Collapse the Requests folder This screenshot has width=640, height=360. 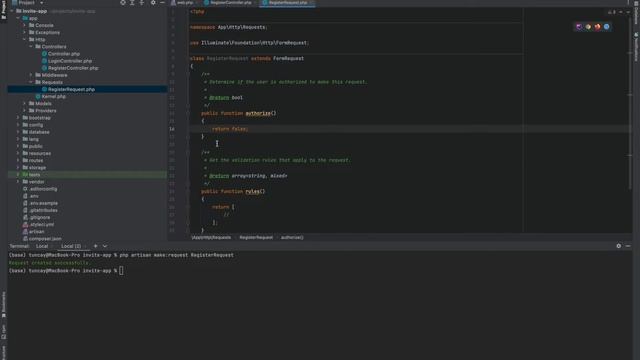31,82
